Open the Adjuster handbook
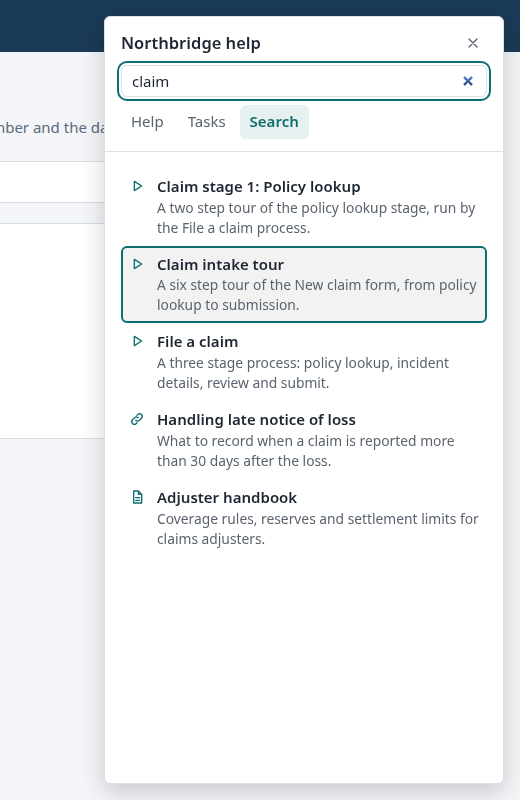The width and height of the screenshot is (520, 800). (304, 518)
